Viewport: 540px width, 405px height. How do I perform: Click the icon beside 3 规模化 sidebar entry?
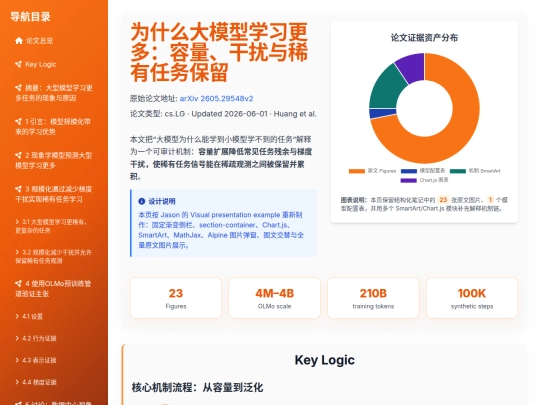pyautogui.click(x=18, y=189)
